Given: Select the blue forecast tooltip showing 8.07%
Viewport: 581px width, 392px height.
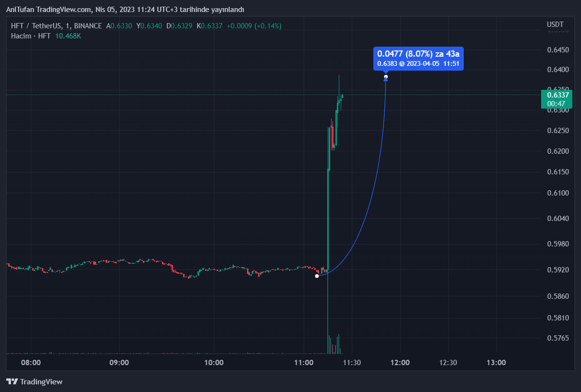Looking at the screenshot, I should [x=418, y=58].
